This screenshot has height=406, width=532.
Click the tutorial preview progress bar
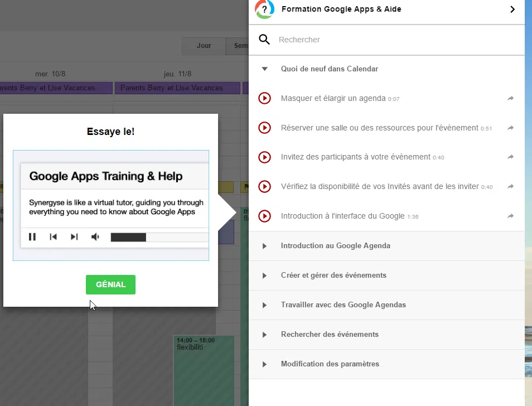(159, 237)
